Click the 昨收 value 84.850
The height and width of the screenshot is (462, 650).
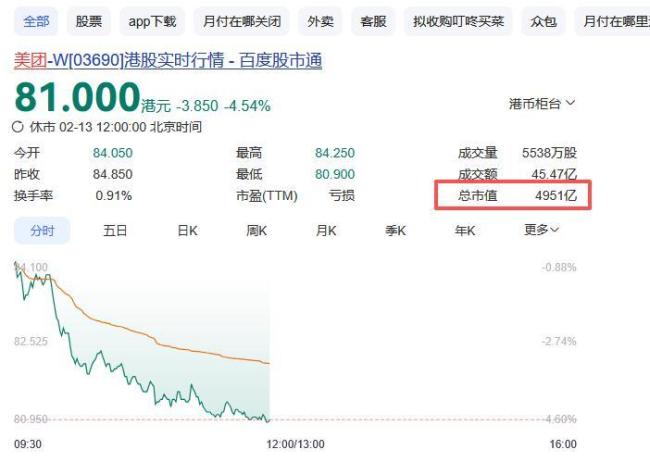pyautogui.click(x=113, y=174)
